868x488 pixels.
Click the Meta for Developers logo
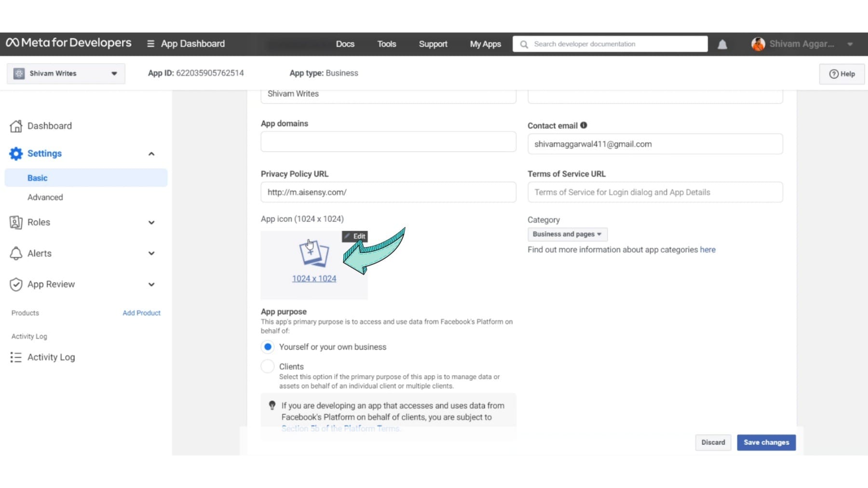(68, 43)
